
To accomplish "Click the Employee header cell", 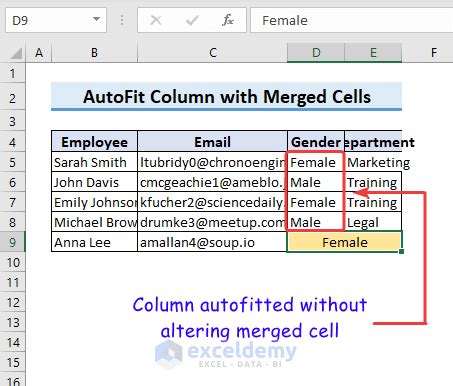I will pos(94,142).
